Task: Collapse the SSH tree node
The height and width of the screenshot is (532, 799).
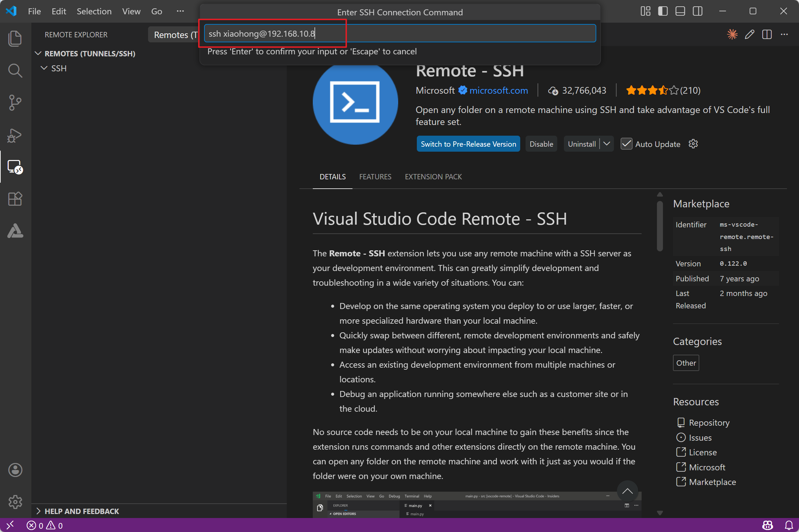Action: pyautogui.click(x=44, y=68)
